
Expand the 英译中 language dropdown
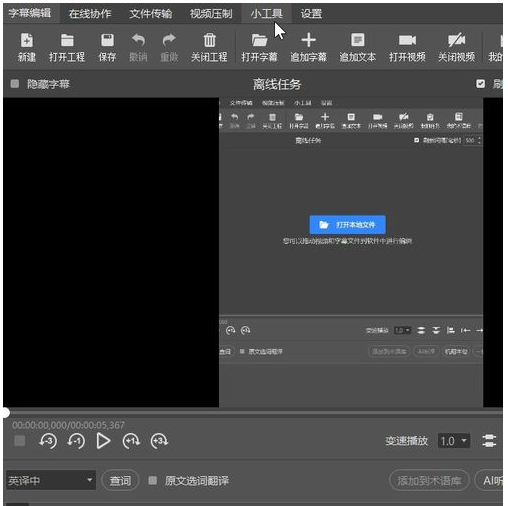pos(51,480)
